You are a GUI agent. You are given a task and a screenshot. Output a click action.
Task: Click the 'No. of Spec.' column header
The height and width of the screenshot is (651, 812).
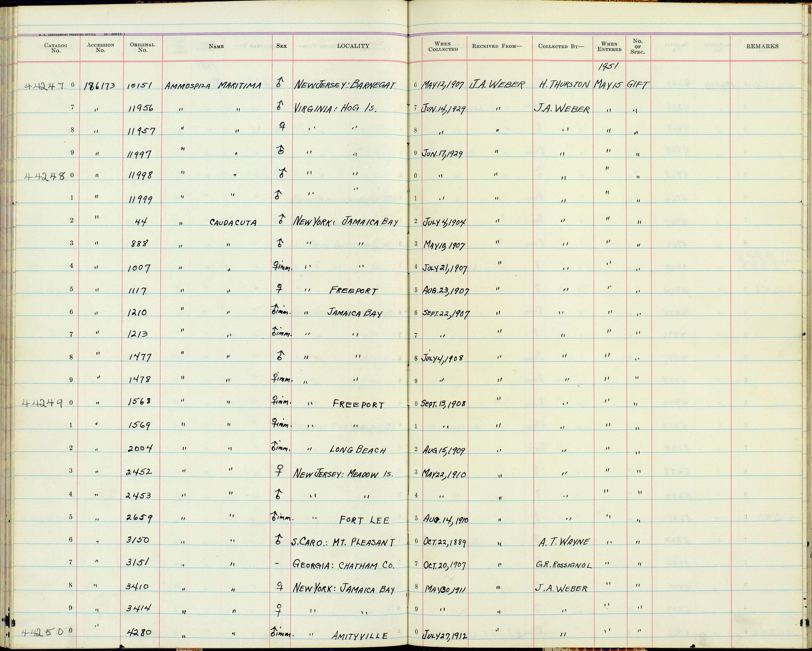pos(638,46)
